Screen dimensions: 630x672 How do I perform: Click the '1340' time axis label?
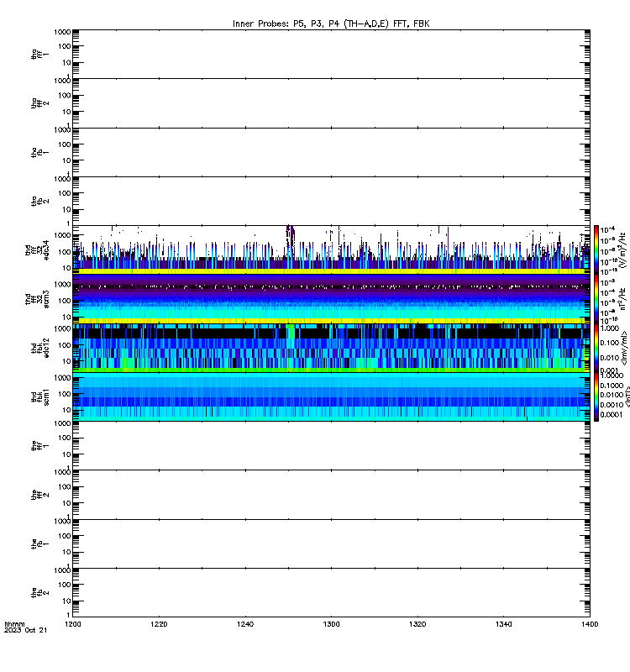(503, 624)
